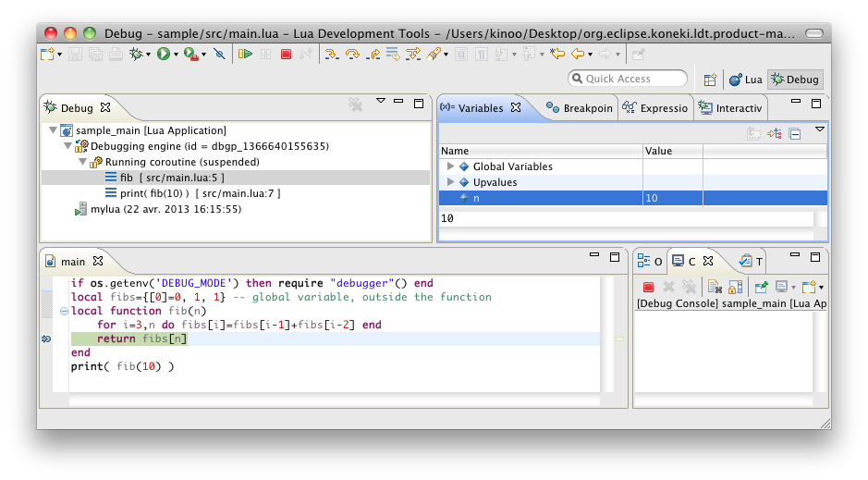The image size is (868, 480).
Task: Click the New wizard toolbar icon
Action: click(x=48, y=55)
